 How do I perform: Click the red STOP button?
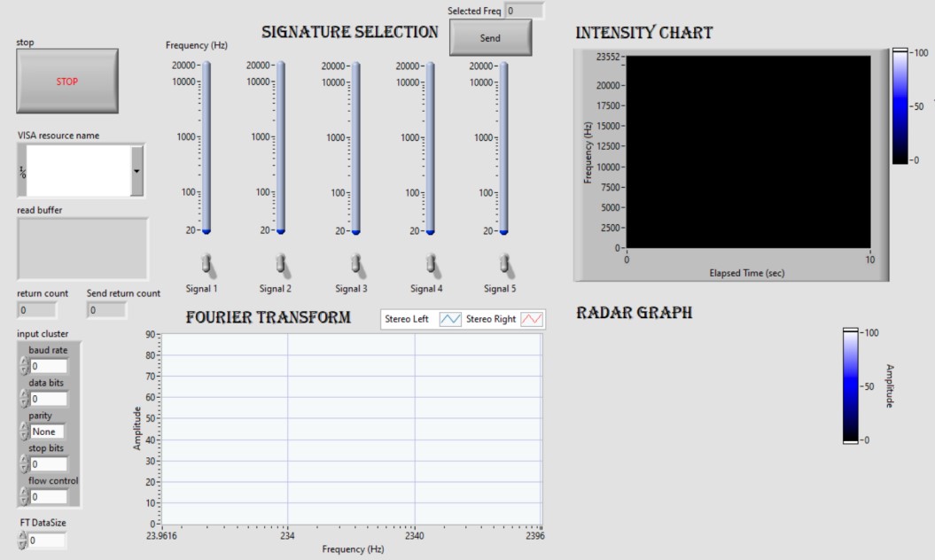[67, 82]
